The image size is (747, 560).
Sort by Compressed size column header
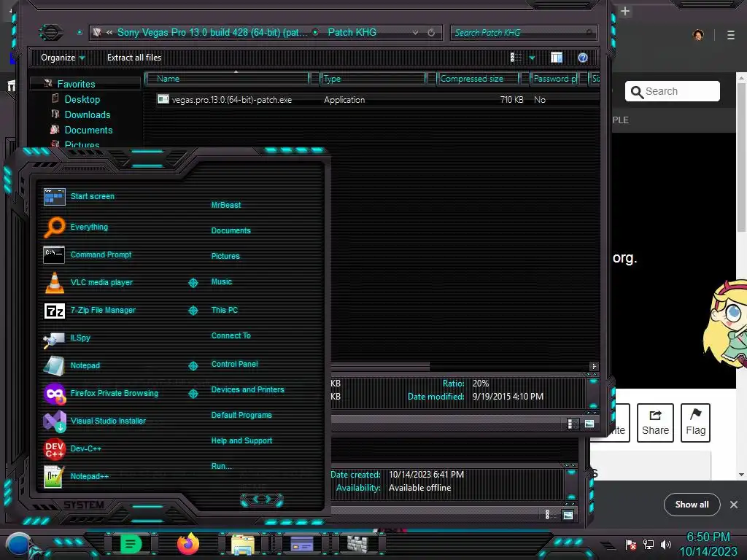(478, 79)
